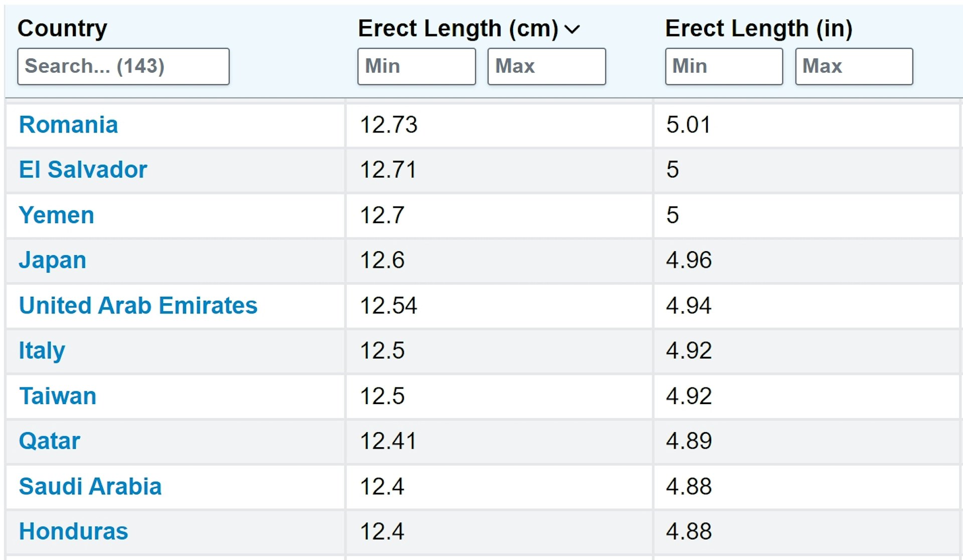
Task: Click the Max field under Erect Length (in)
Action: click(854, 66)
